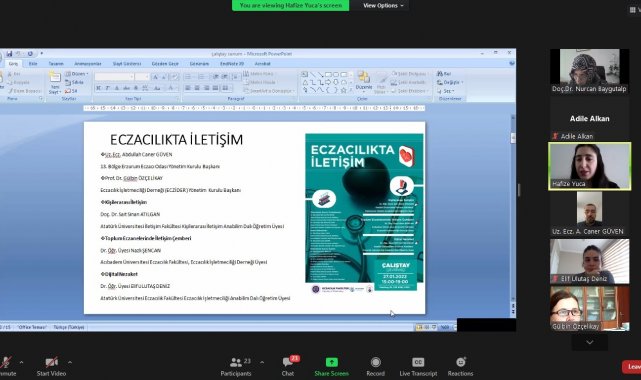The height and width of the screenshot is (380, 641).
Task: Start recording with Record button
Action: [375, 367]
